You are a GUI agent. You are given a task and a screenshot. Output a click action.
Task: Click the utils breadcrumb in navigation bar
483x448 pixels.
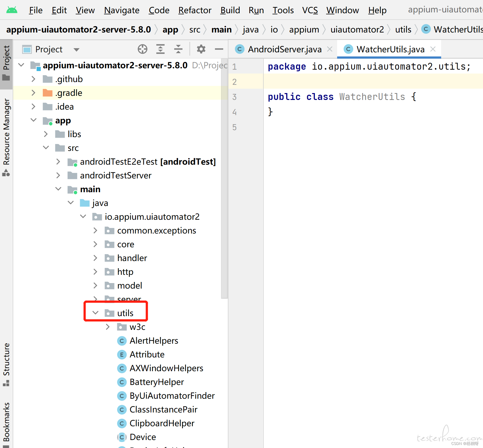[403, 29]
